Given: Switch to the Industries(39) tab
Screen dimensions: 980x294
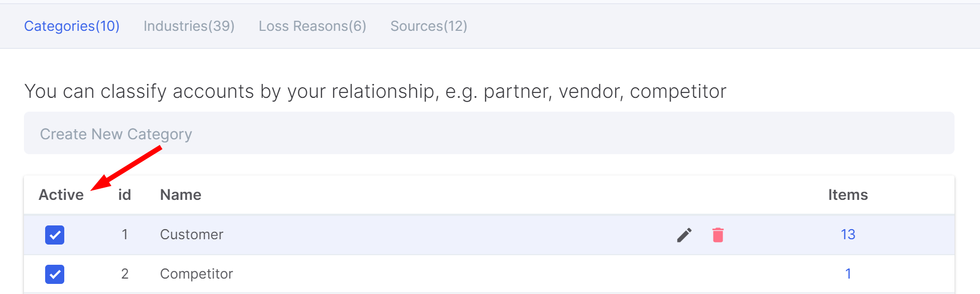Looking at the screenshot, I should click(189, 26).
